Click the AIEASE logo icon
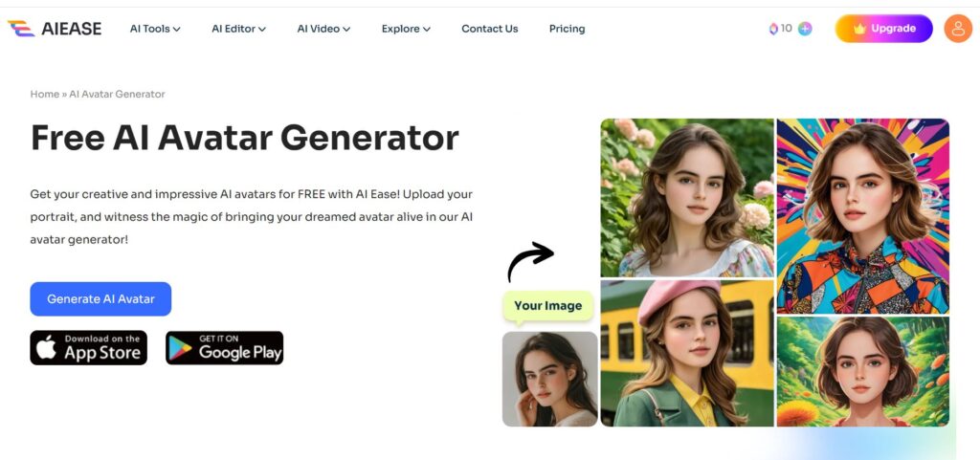The width and height of the screenshot is (980, 460). pyautogui.click(x=21, y=28)
